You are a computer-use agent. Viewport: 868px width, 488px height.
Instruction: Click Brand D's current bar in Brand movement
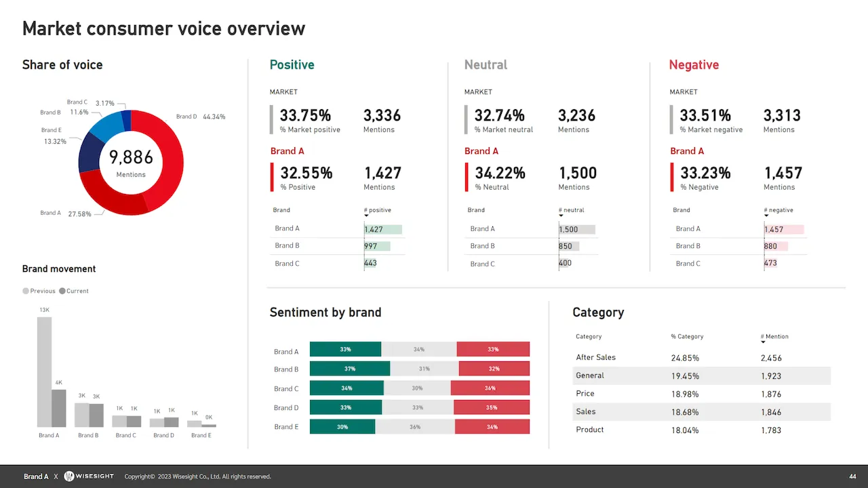coord(171,422)
